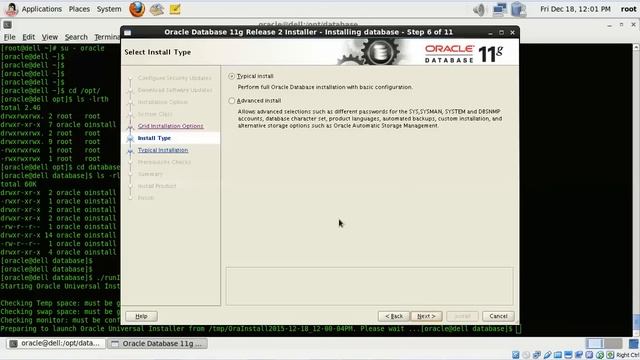Open the Evolution mail launcher icon
The image size is (640, 360).
click(157, 9)
